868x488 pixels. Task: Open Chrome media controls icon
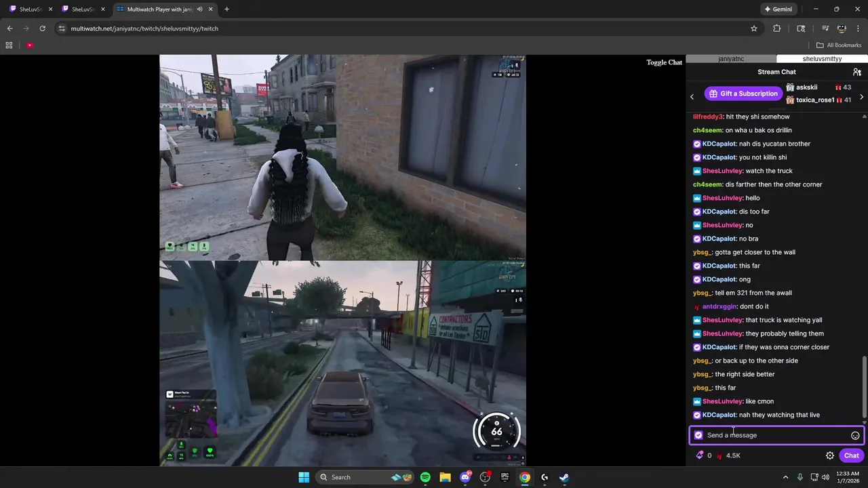pyautogui.click(x=825, y=28)
